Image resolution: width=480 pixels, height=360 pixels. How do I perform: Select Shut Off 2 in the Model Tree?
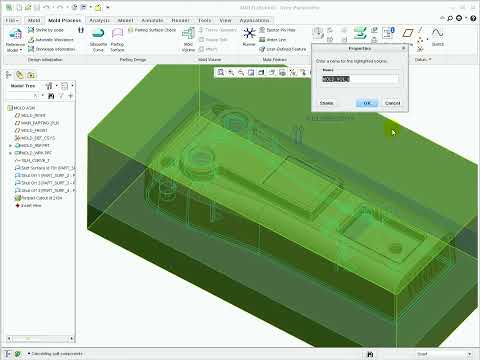pos(45,183)
